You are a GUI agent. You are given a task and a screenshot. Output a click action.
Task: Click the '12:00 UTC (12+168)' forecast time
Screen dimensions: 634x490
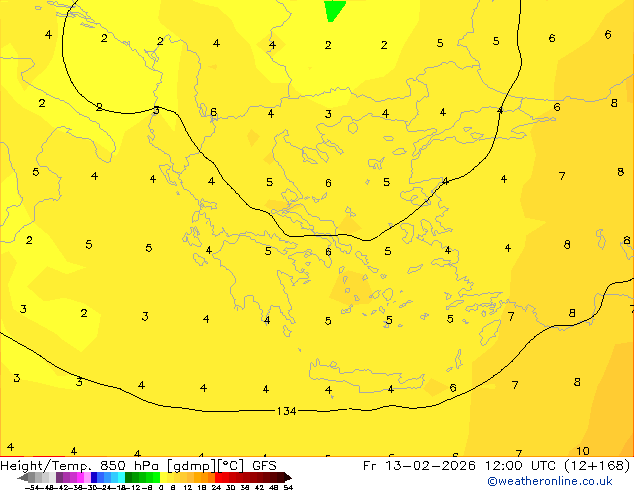click(557, 466)
